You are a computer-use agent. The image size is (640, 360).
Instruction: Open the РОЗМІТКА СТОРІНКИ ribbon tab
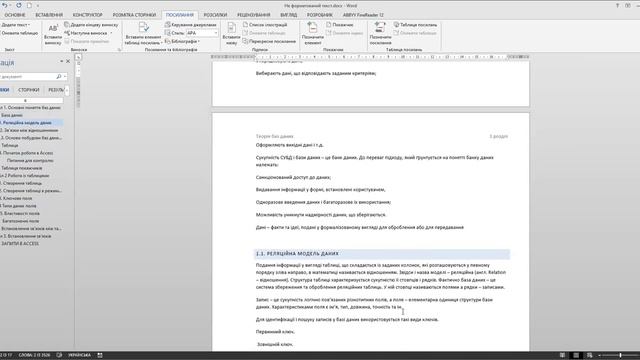tap(134, 15)
